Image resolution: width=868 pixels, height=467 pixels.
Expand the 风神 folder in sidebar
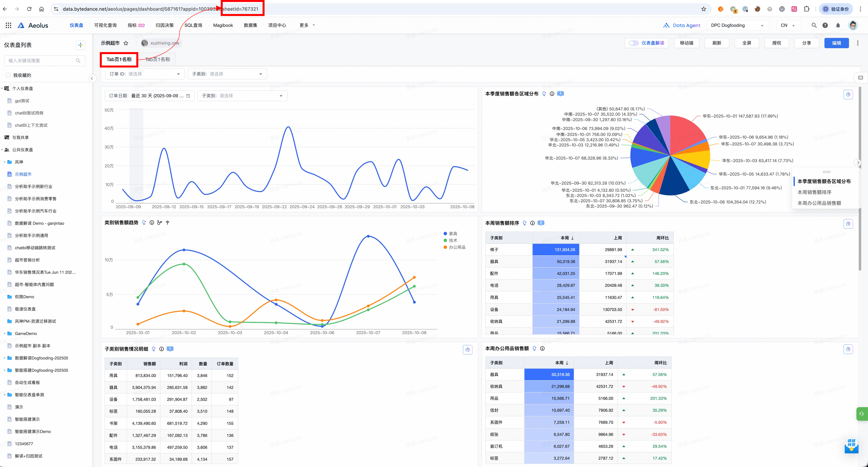[x=5, y=162]
